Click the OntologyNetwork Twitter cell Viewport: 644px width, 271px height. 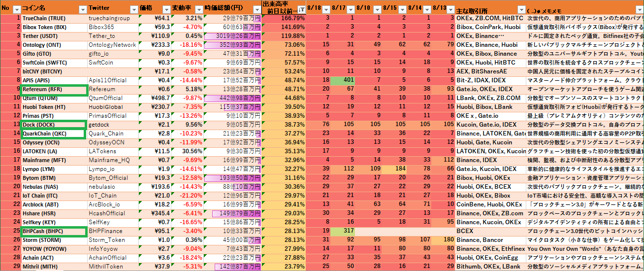tap(113, 45)
